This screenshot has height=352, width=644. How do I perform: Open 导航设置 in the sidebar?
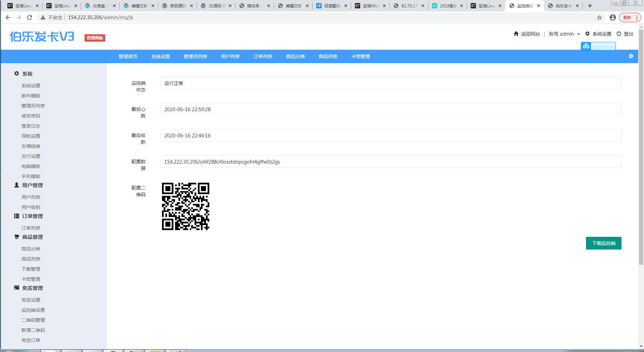tap(31, 136)
